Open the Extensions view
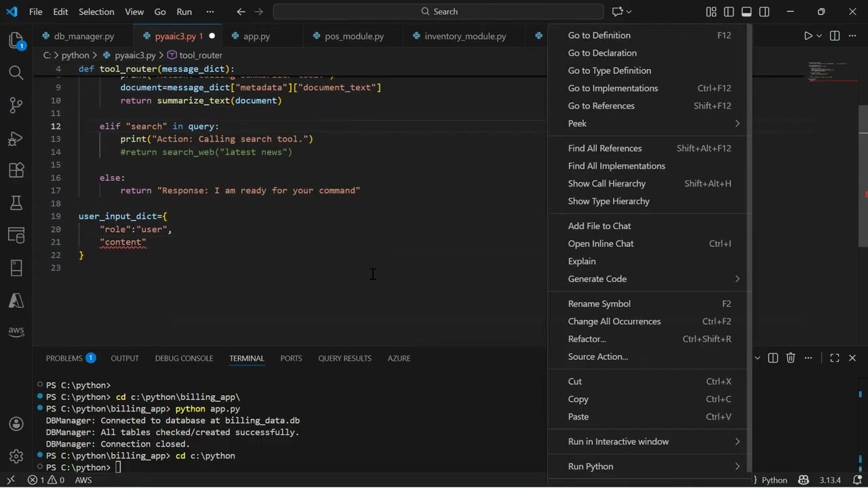 [16, 170]
